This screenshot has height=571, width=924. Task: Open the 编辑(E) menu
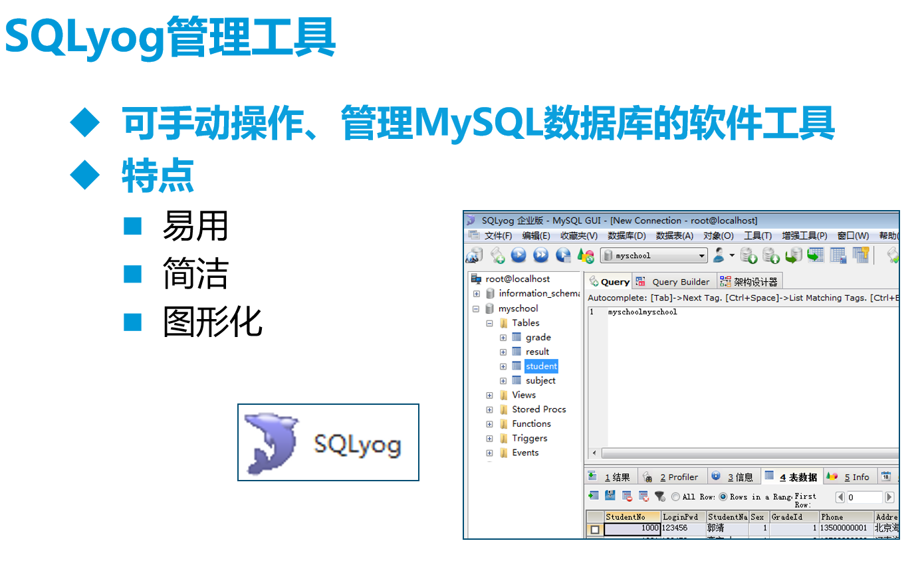pos(536,236)
